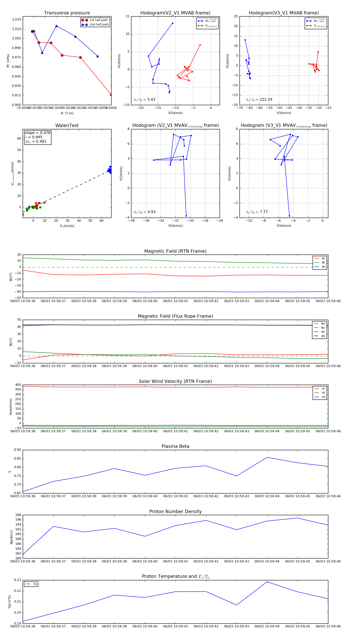Click the "Hodogram(V2_V1 MVAB frame)" title
This screenshot has height=644, width=351.
tap(175, 13)
